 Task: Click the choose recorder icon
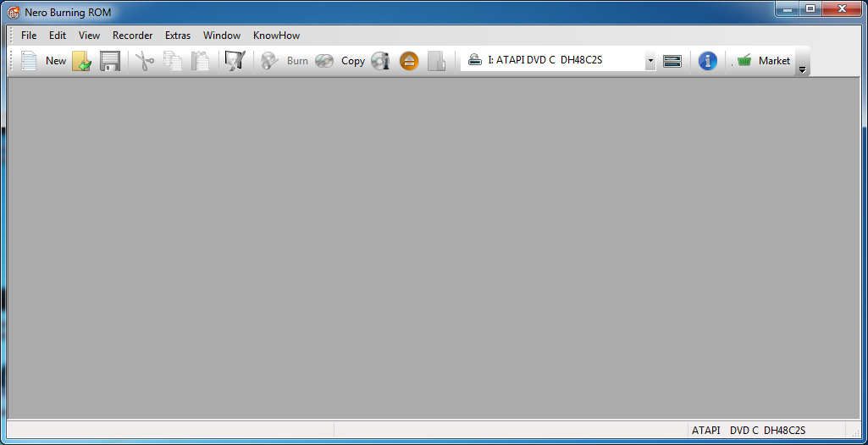coord(672,61)
